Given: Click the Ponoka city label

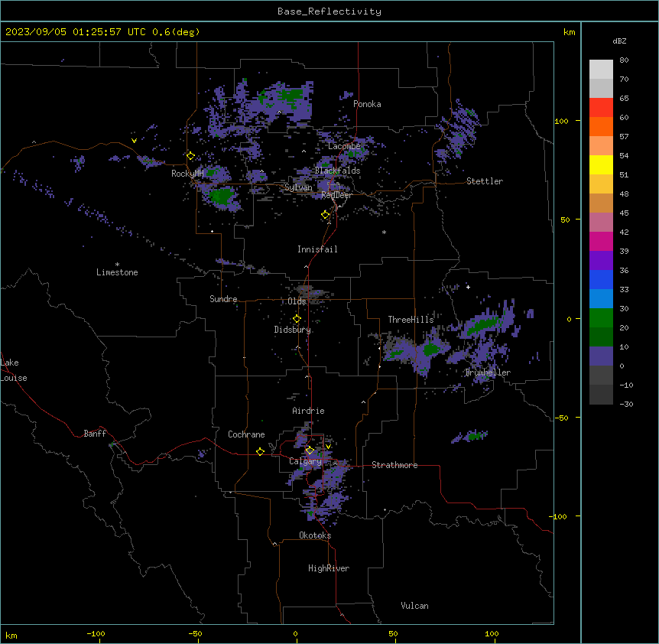Looking at the screenshot, I should pyautogui.click(x=367, y=104).
